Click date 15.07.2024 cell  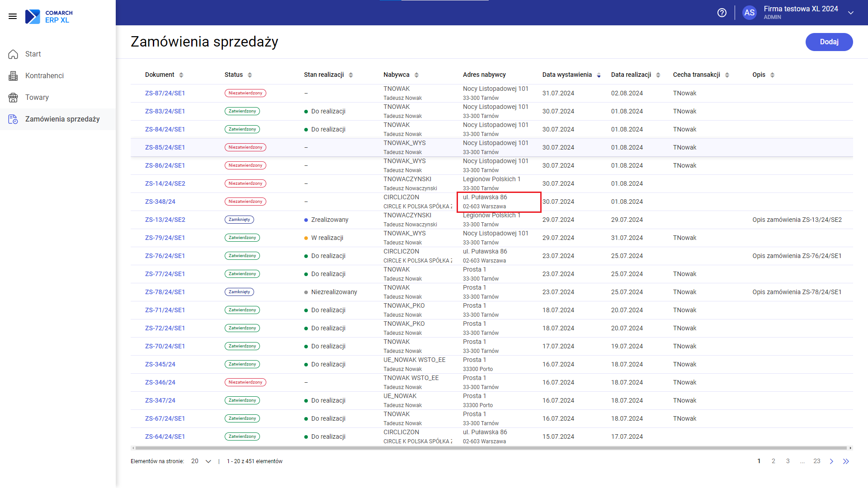558,437
